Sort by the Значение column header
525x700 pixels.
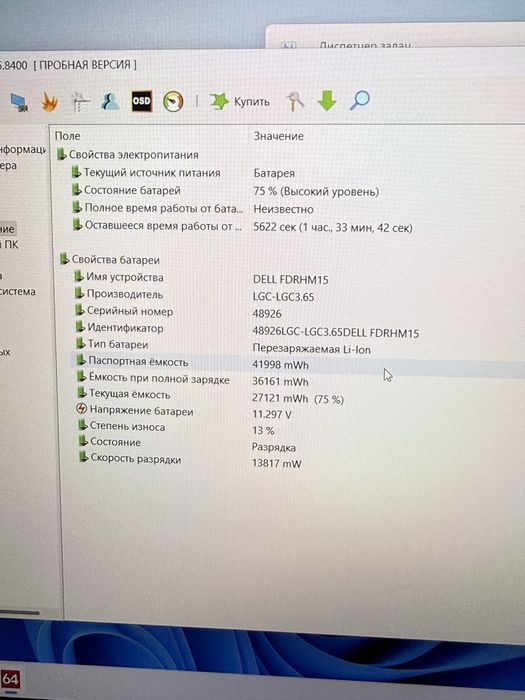pyautogui.click(x=279, y=136)
